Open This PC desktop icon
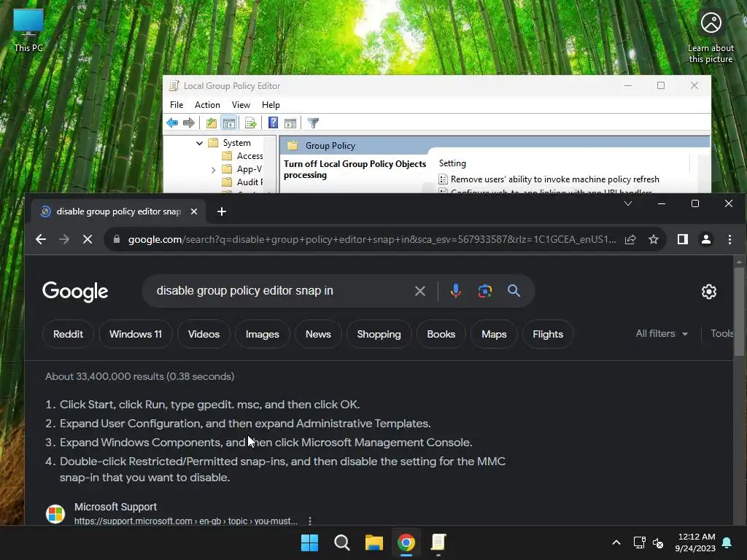The image size is (747, 560). [x=28, y=30]
